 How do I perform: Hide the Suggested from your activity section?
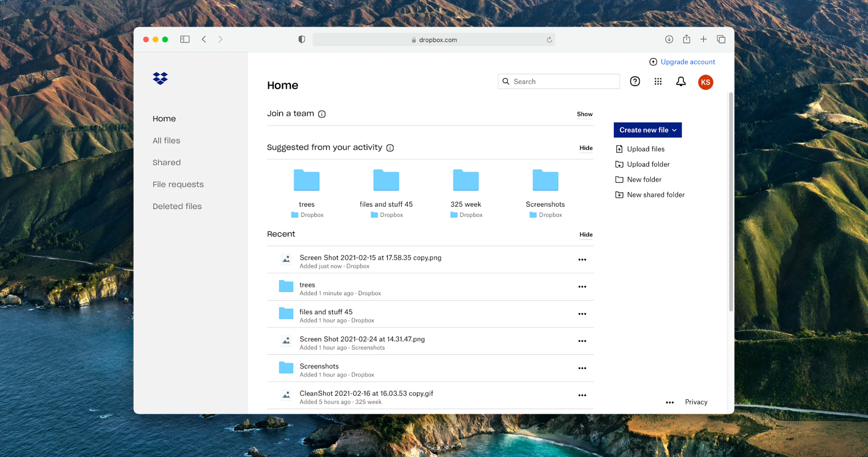click(585, 148)
